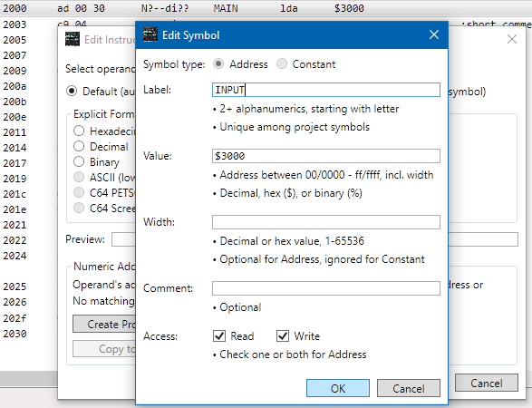
Task: Select code line at address 2000
Action: [x=266, y=8]
